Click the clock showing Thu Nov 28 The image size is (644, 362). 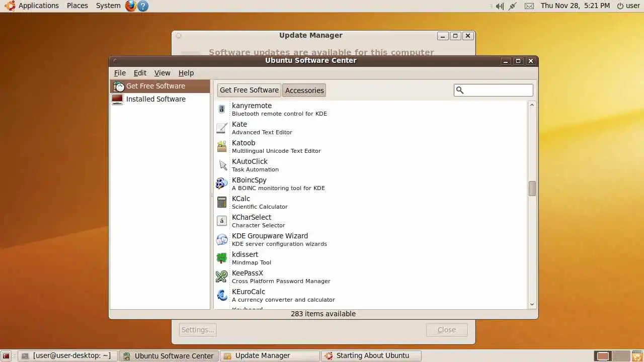tap(575, 6)
